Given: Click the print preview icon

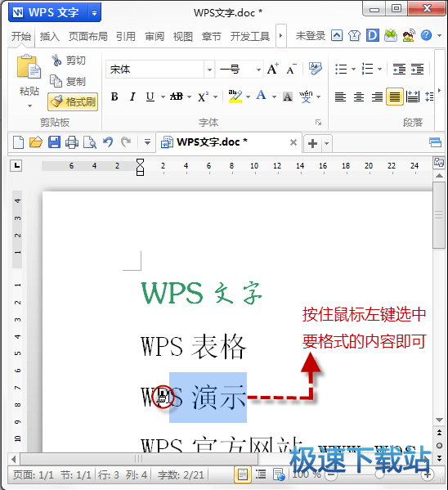Looking at the screenshot, I should (90, 142).
